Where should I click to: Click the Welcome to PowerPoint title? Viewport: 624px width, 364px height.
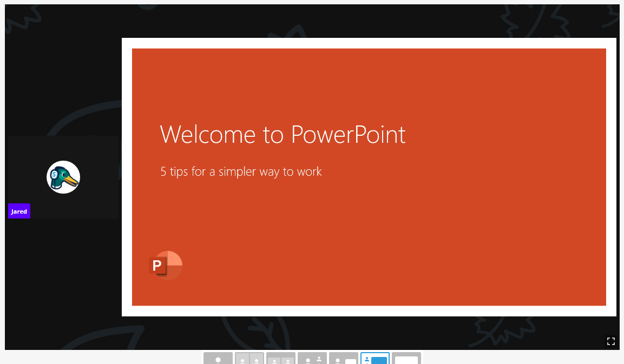(x=283, y=135)
